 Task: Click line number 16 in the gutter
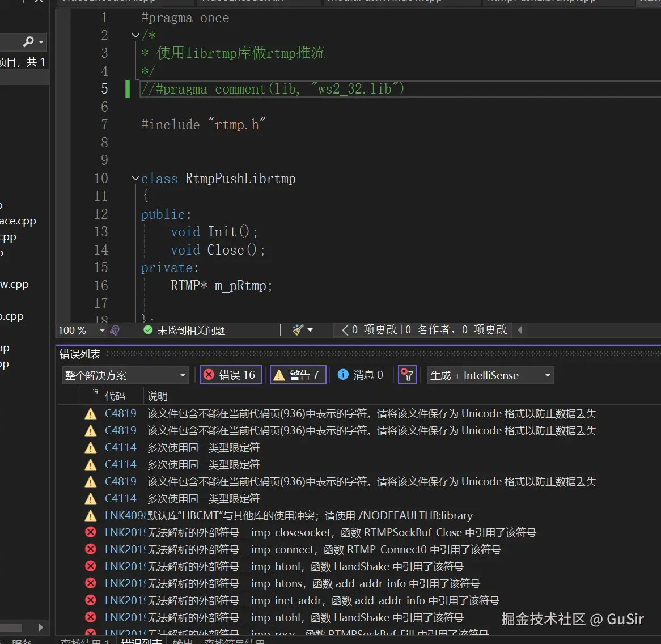point(101,286)
